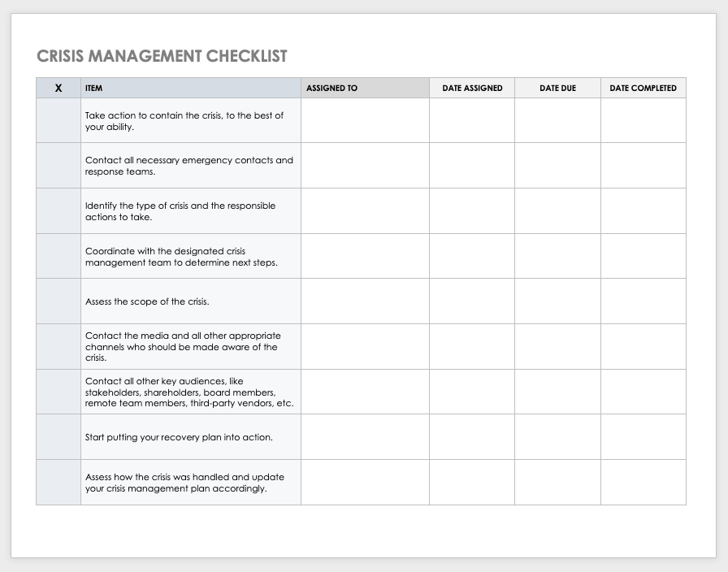
Task: Click the 'Identify the type of crisis' item text
Action: tap(180, 211)
